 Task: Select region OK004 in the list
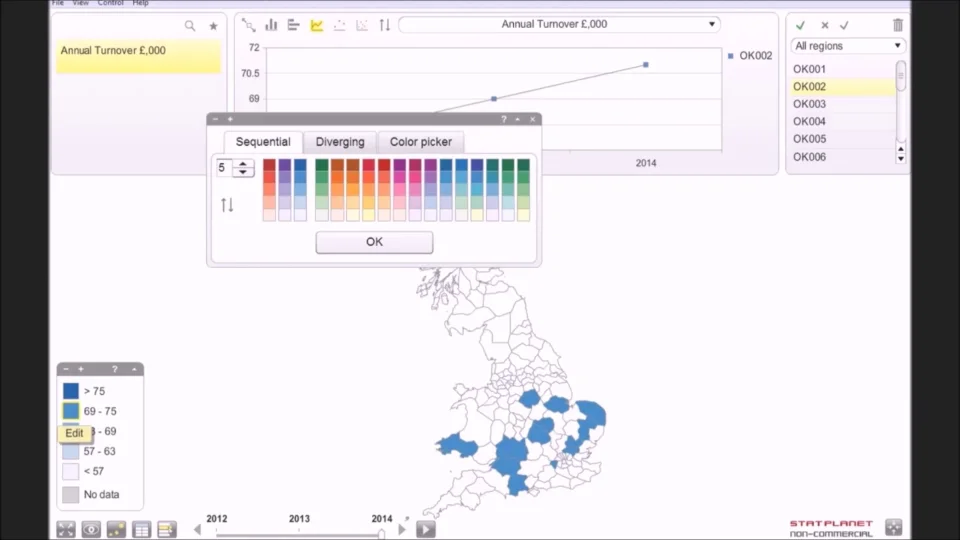coord(810,121)
